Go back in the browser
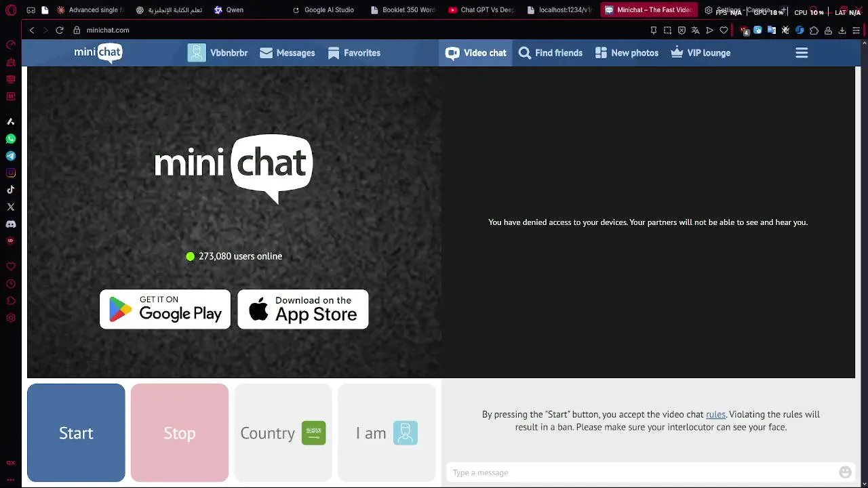The width and height of the screenshot is (868, 488). pos(31,30)
